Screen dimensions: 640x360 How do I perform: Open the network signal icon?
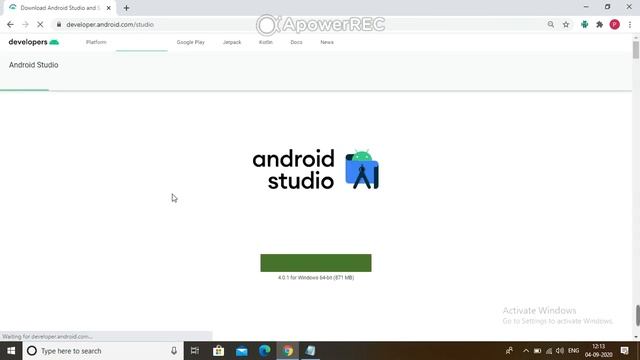[x=549, y=351]
